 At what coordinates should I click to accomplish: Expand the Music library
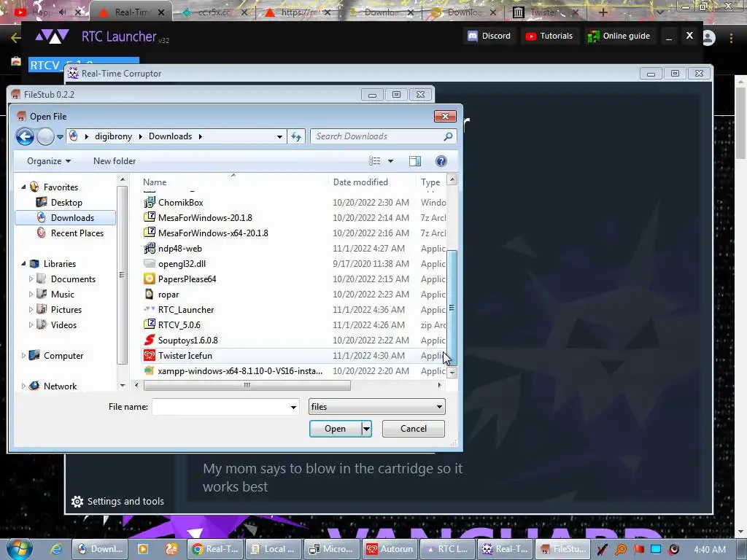31,294
